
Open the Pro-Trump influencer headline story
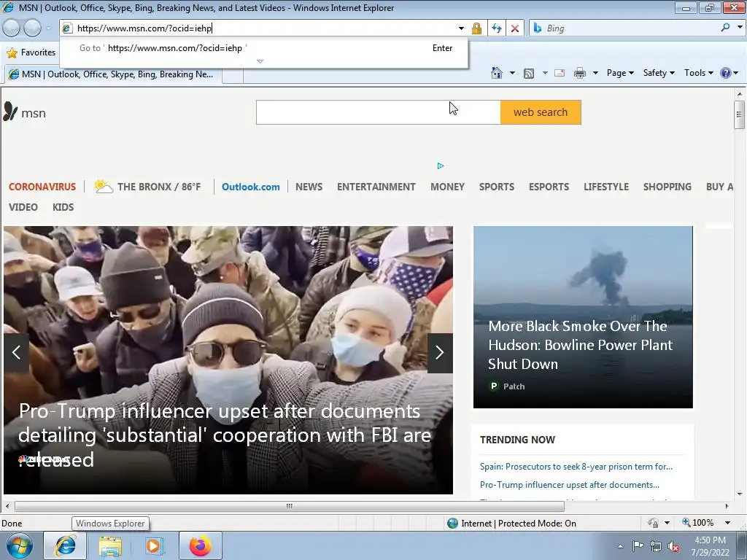[x=225, y=435]
